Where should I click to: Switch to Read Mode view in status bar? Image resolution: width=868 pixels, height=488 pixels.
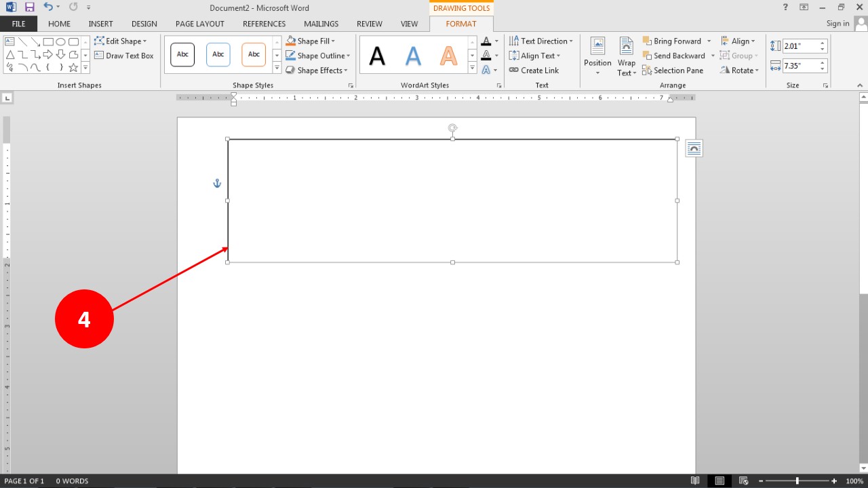pos(695,481)
